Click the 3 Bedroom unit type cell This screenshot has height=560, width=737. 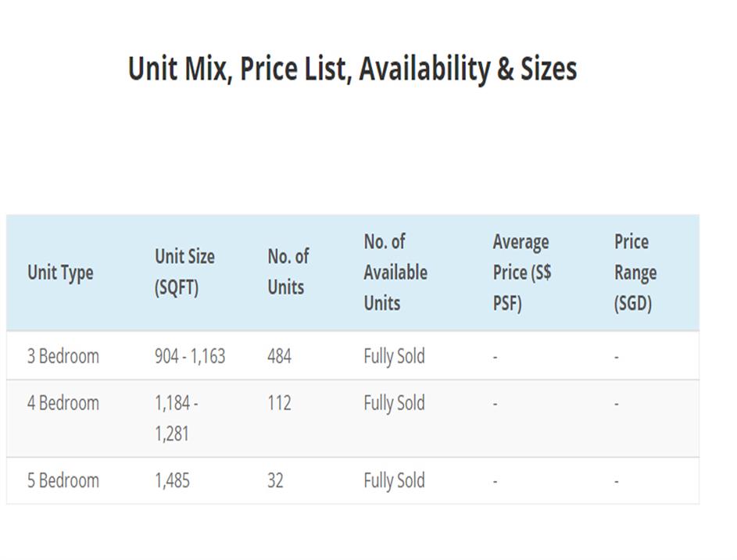[63, 356]
